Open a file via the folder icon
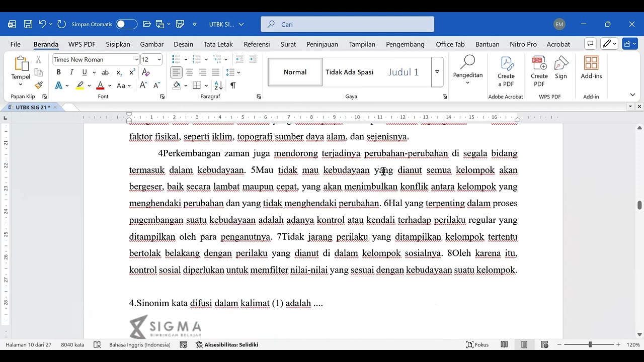This screenshot has height=362, width=644. tap(147, 24)
